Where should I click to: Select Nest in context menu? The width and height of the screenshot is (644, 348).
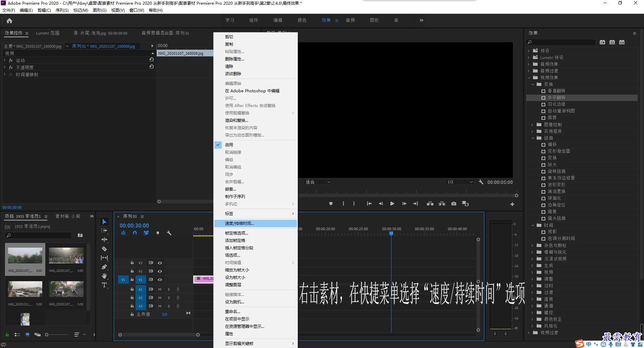pyautogui.click(x=255, y=189)
